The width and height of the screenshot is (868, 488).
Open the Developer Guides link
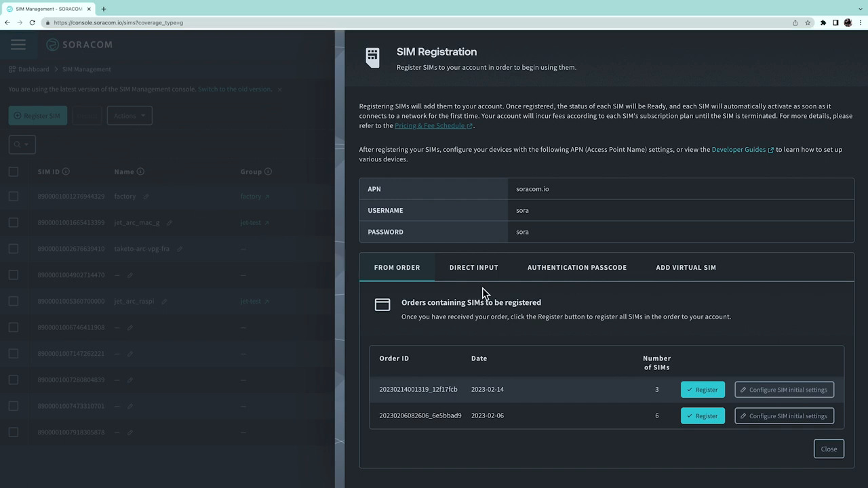coord(743,150)
